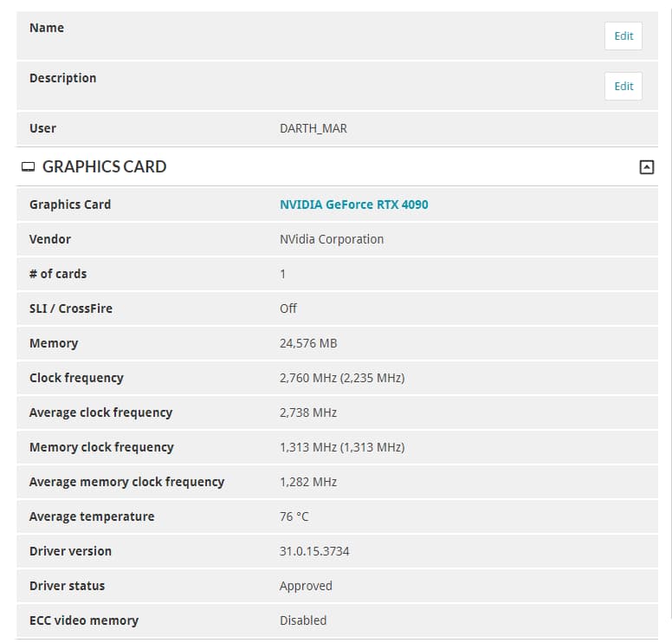Select the username DARTH_MAR
This screenshot has width=672, height=643.
coord(313,128)
